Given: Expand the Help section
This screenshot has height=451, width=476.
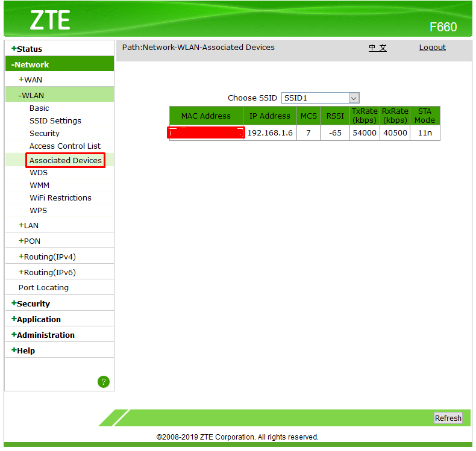Looking at the screenshot, I should tap(23, 350).
